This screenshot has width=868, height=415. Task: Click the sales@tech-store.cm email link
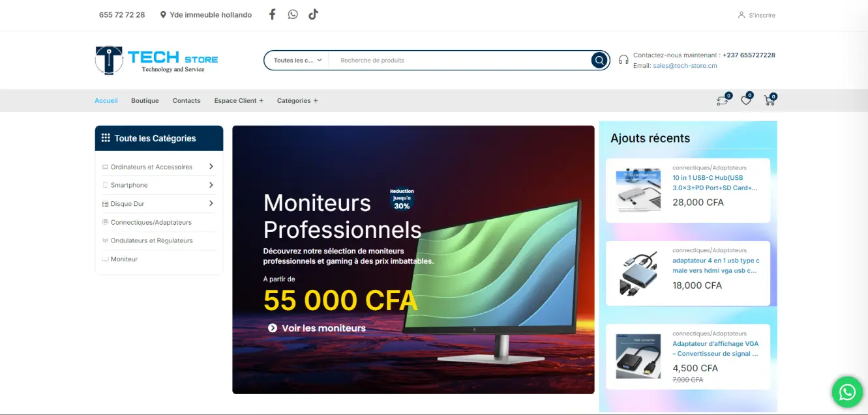click(685, 66)
